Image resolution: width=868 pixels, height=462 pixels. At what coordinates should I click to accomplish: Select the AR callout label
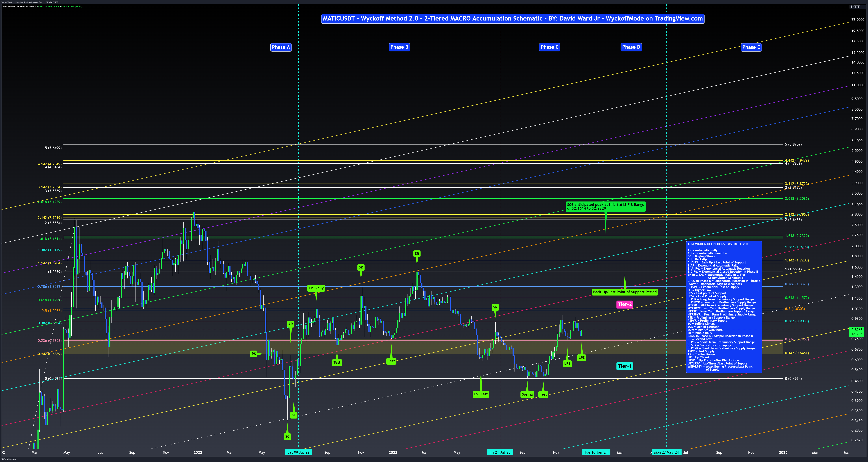(x=290, y=324)
